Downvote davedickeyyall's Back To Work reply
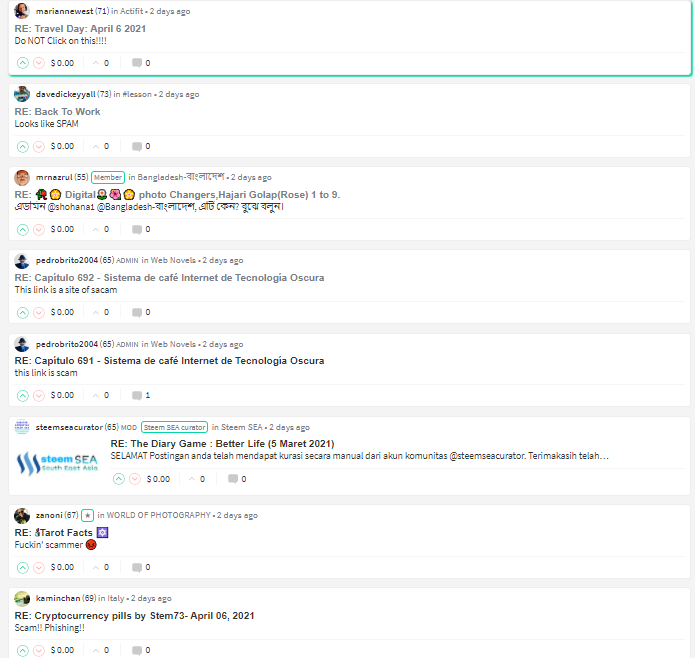 [x=39, y=146]
